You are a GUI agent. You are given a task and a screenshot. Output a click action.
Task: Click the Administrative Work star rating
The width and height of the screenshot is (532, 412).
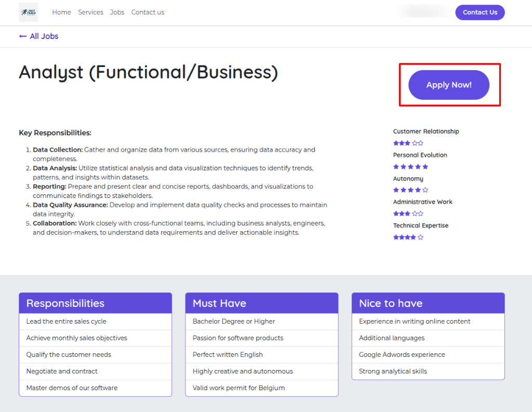408,214
